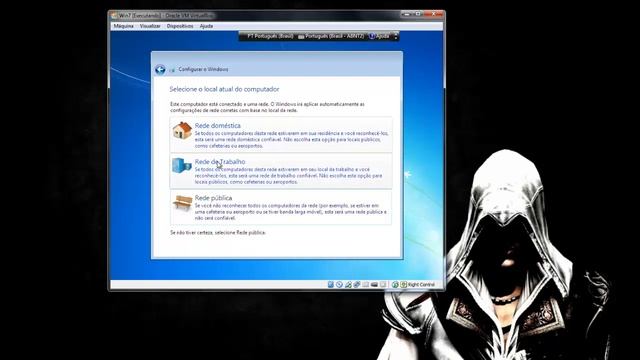Open Português (Brasil - ABNT2) keyboard layout selector
Image resolution: width=640 pixels, height=360 pixels.
pyautogui.click(x=334, y=36)
